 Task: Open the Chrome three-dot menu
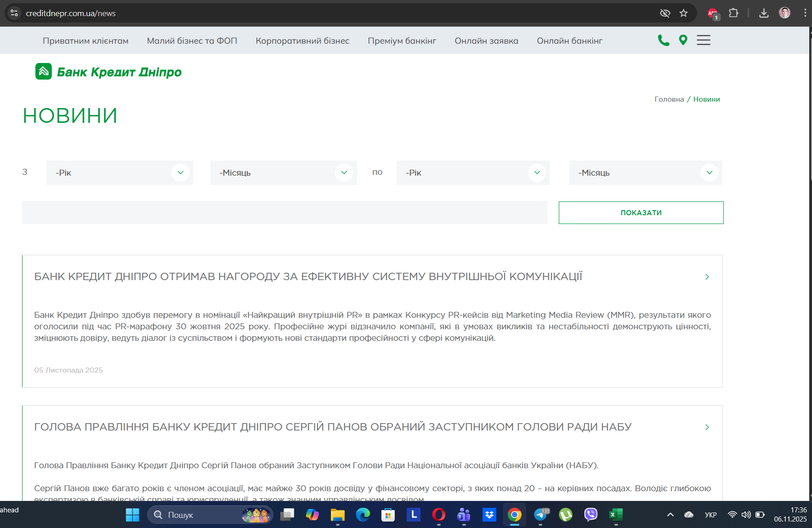[x=805, y=13]
